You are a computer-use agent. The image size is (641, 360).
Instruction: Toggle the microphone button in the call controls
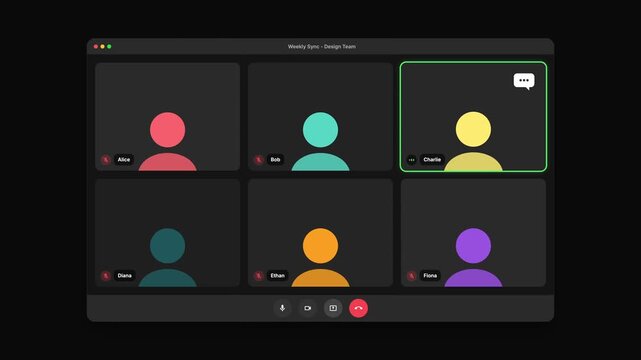click(282, 308)
